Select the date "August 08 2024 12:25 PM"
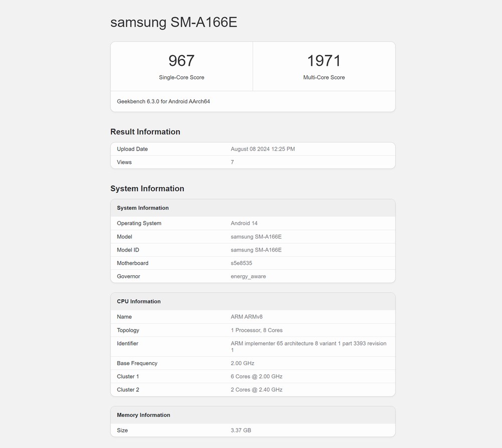 [263, 149]
